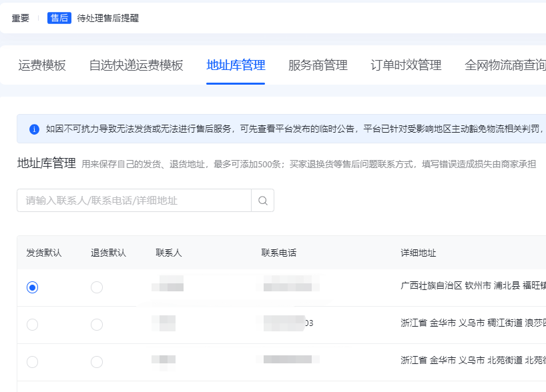Click the search magnifier icon button
546x392 pixels.
pyautogui.click(x=262, y=201)
